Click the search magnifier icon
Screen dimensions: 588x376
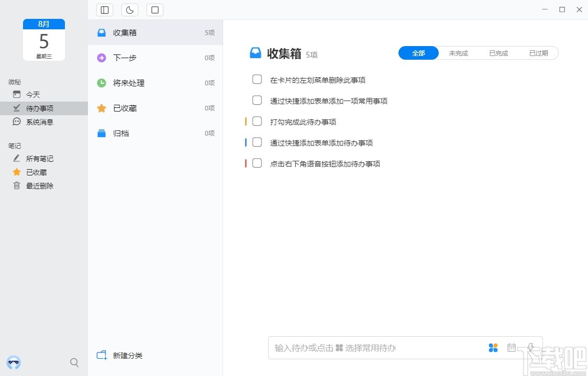(74, 362)
